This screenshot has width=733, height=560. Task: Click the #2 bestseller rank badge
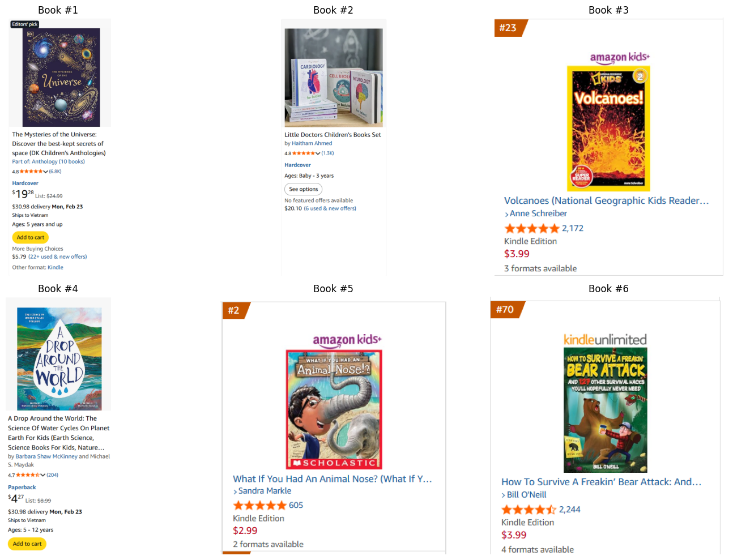[x=236, y=310]
